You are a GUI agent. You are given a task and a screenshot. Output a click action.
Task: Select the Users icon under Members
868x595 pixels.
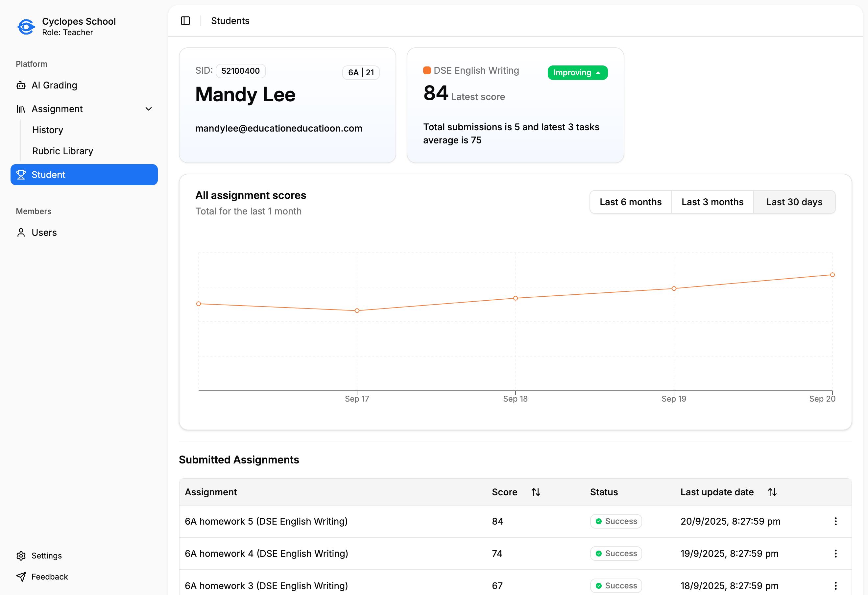[21, 232]
